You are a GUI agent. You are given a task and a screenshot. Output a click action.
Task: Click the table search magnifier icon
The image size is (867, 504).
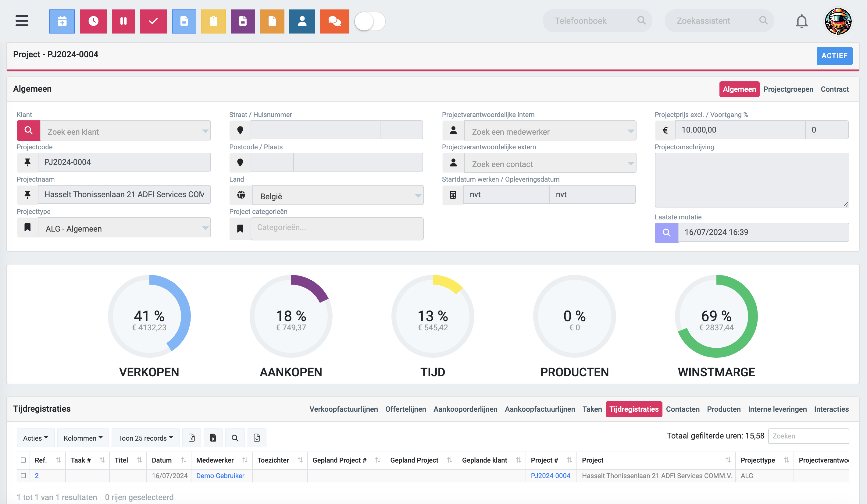pos(235,438)
